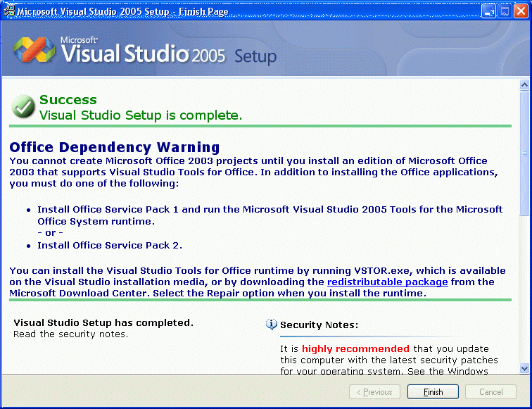The width and height of the screenshot is (532, 409).
Task: Close the Setup window with the X button
Action: [x=521, y=11]
